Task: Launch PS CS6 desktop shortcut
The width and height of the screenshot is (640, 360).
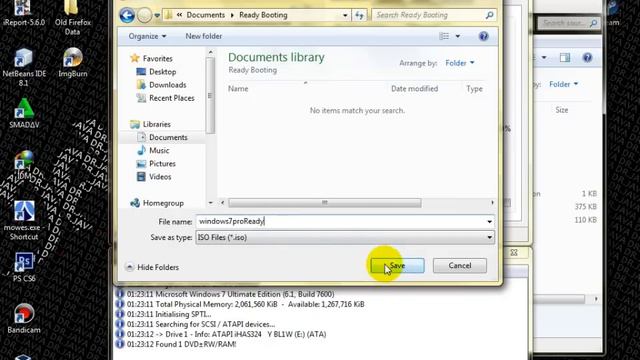Action: [x=24, y=267]
